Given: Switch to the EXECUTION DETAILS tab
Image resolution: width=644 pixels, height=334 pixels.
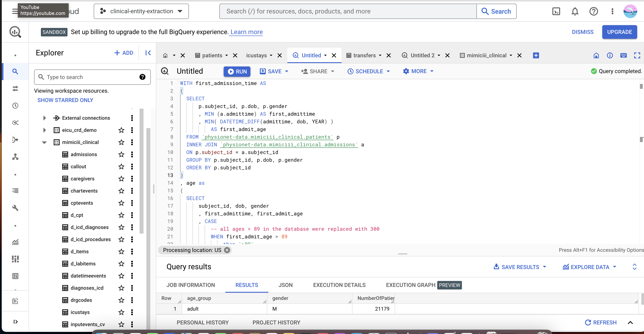Looking at the screenshot, I should point(339,285).
